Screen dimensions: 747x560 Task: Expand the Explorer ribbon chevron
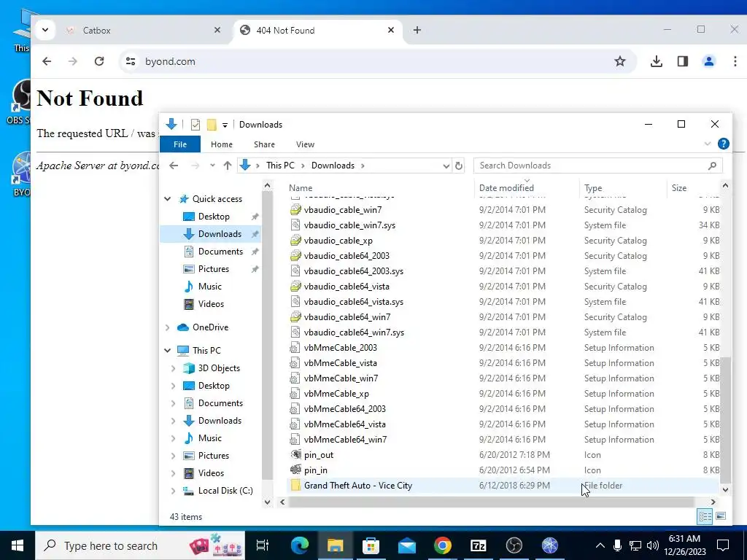click(708, 144)
